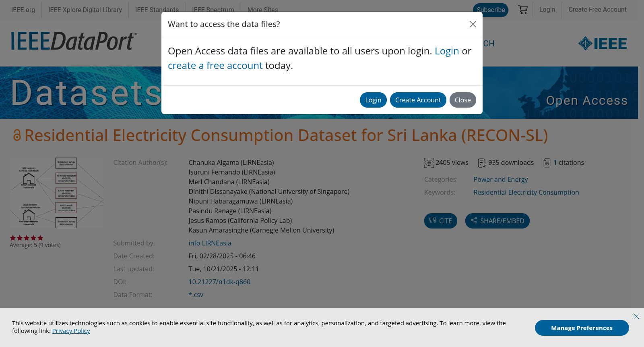This screenshot has width=644, height=347.
Task: Open the IEEE DataPort home logo
Action: tap(74, 41)
